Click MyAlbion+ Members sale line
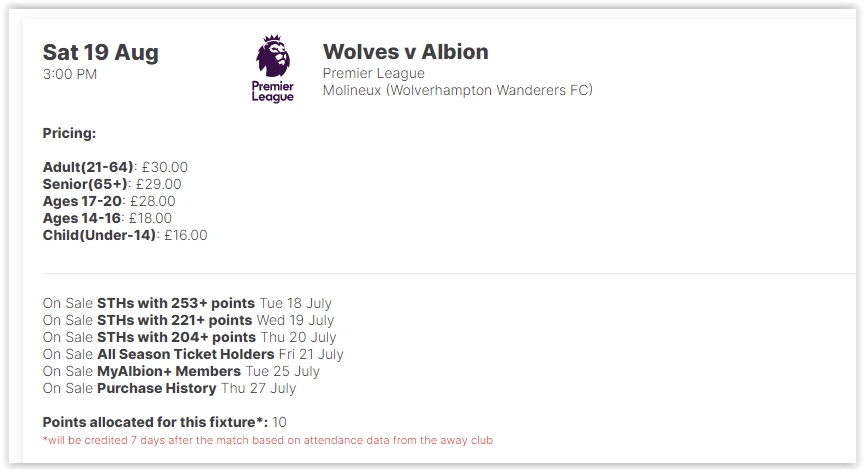Image resolution: width=864 pixels, height=471 pixels. pyautogui.click(x=181, y=371)
